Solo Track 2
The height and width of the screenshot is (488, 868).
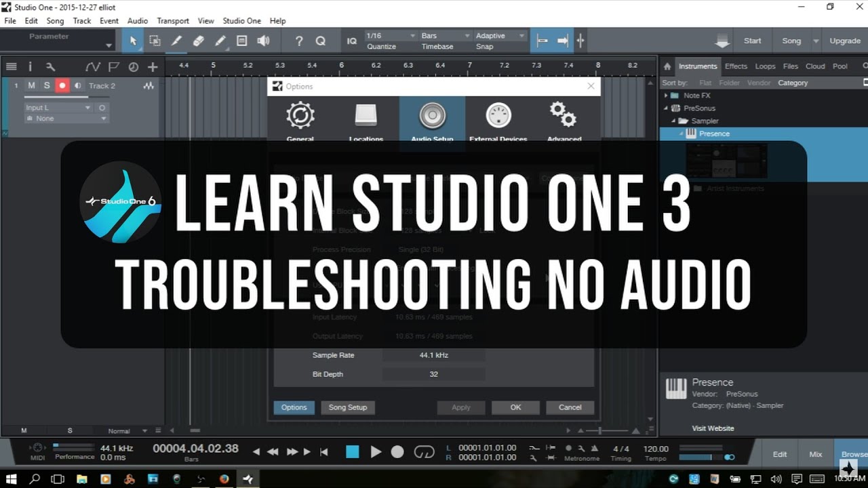(x=47, y=85)
